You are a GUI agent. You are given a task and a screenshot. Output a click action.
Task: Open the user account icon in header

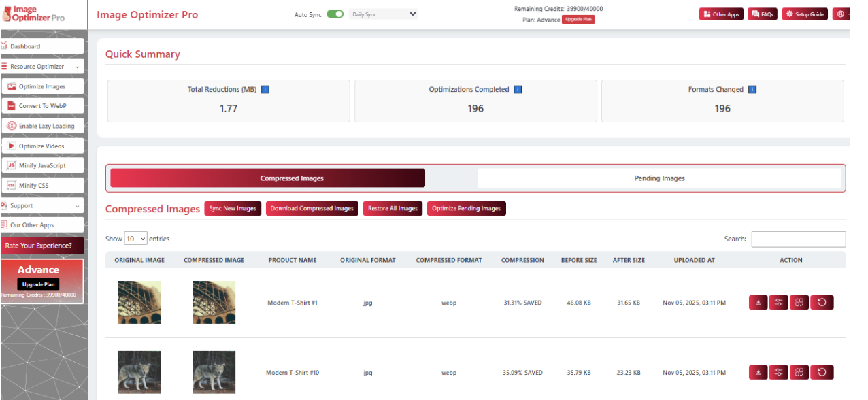point(841,14)
